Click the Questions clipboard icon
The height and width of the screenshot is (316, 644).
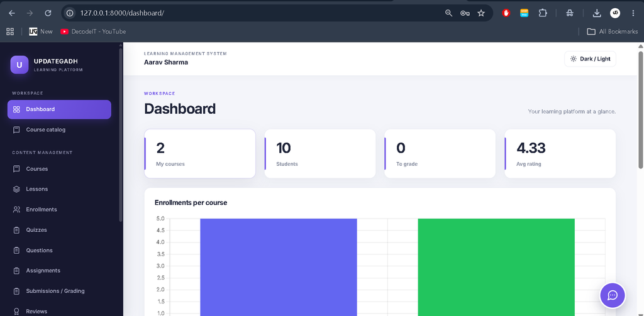tap(16, 250)
